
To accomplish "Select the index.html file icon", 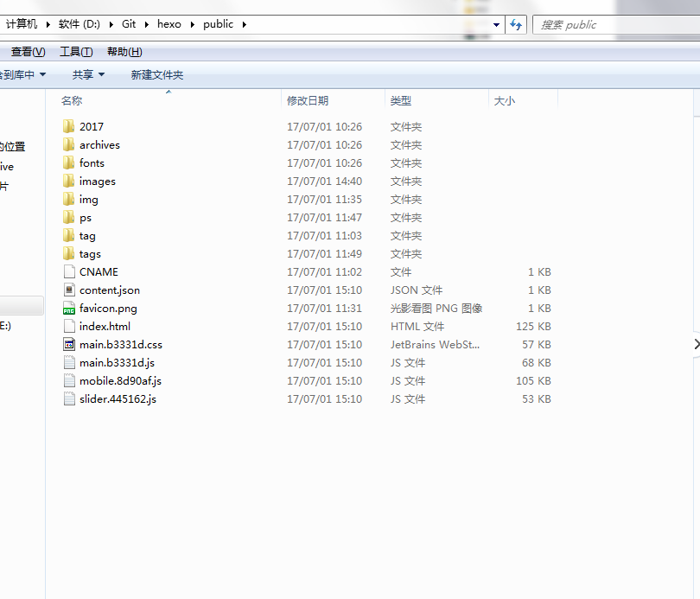I will 69,326.
